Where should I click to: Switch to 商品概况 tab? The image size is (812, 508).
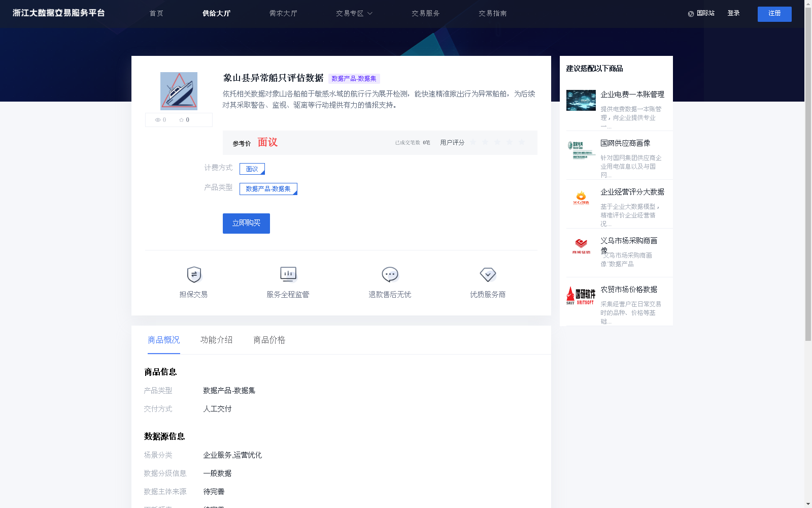[x=164, y=340]
